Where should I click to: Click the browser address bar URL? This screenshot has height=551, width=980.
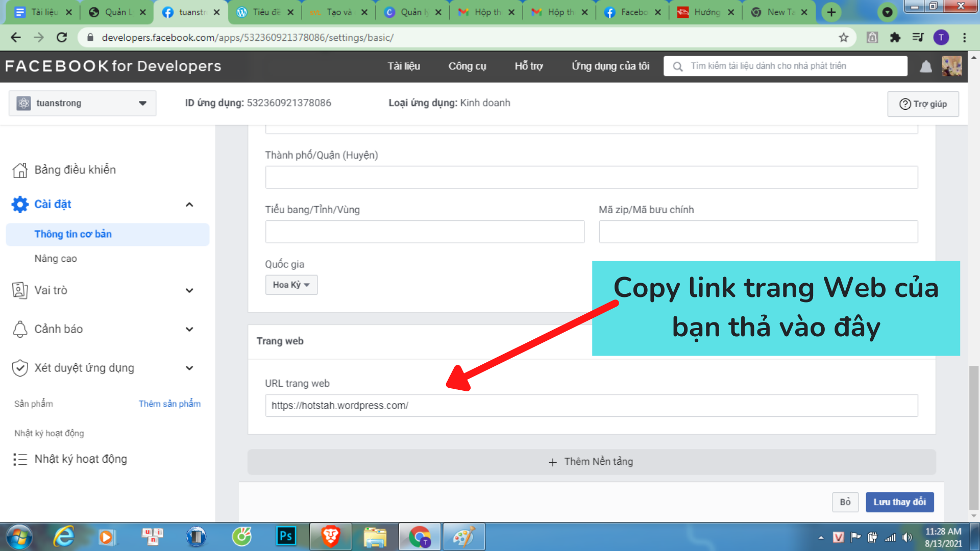coord(248,37)
